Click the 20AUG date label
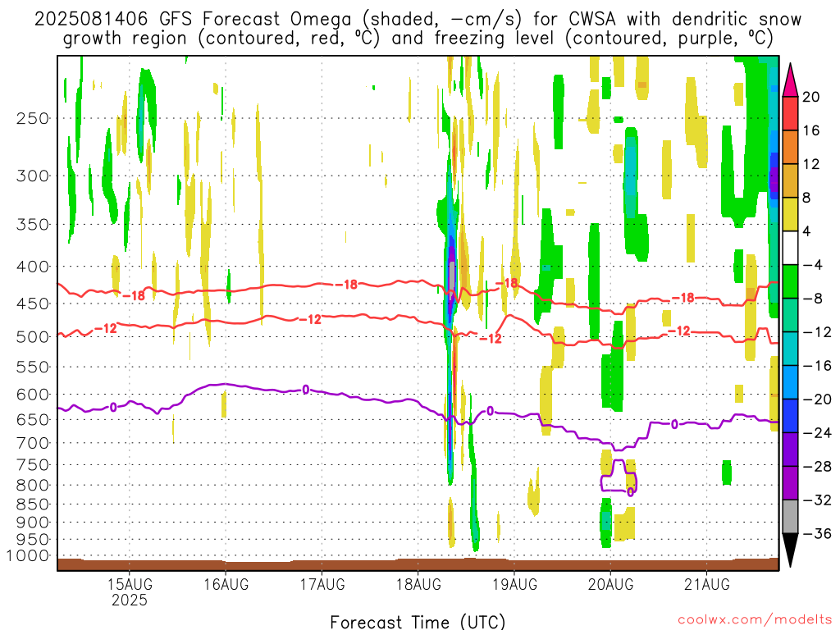This screenshot has width=840, height=630. coord(610,584)
